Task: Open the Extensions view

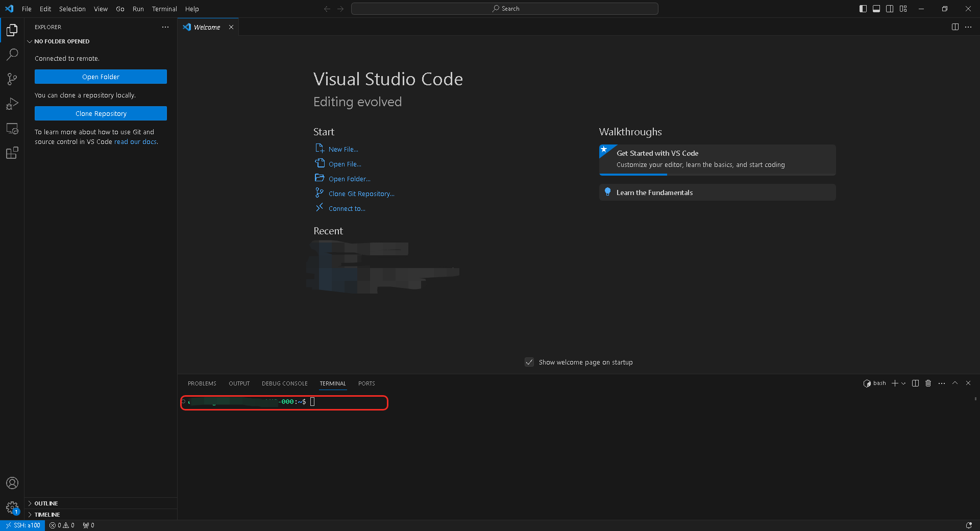Action: point(12,153)
